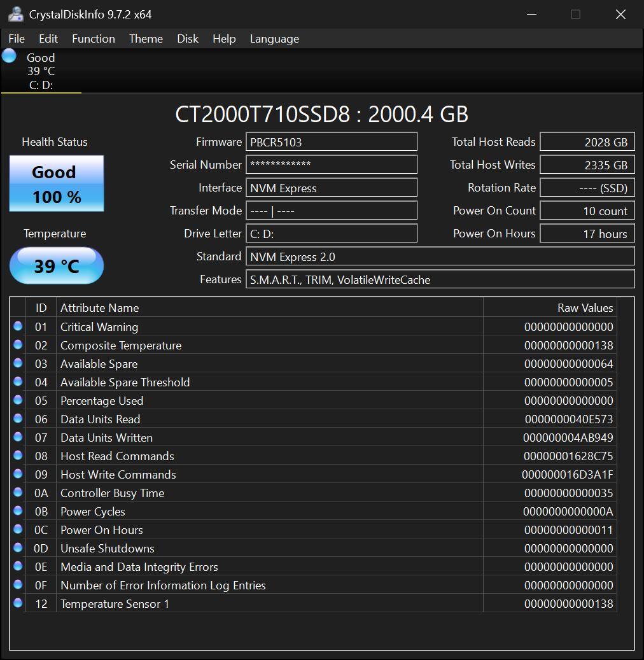The image size is (644, 660).
Task: Open the File menu
Action: 17,39
